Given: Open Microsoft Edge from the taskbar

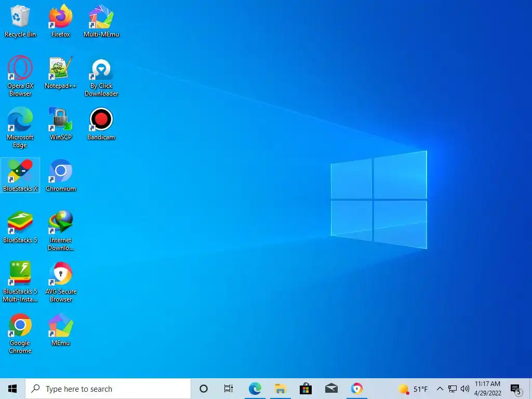Looking at the screenshot, I should (x=255, y=389).
